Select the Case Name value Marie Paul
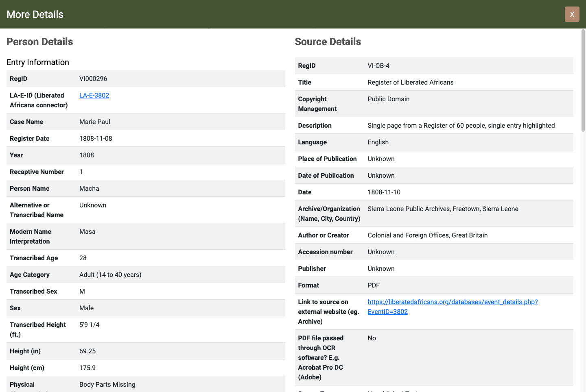Screen dimensions: 586x392 pyautogui.click(x=94, y=122)
